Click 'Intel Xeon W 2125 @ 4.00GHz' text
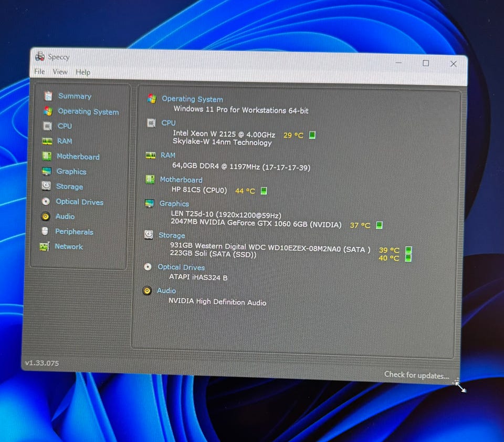The width and height of the screenshot is (504, 442). coord(224,134)
